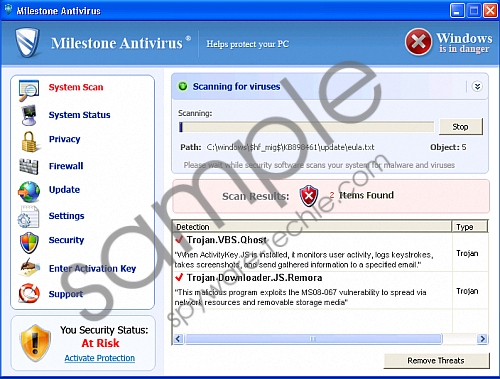Select the Trojan.VBS.Qhost detection name

(x=227, y=240)
